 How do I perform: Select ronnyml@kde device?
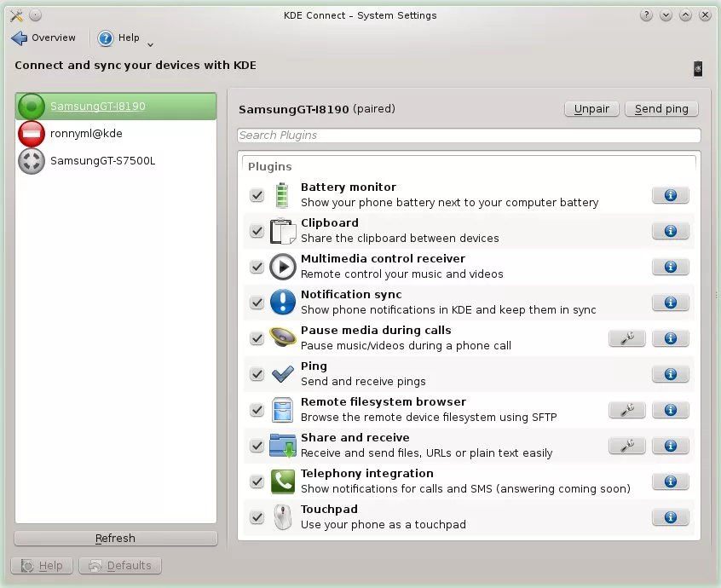(116, 133)
